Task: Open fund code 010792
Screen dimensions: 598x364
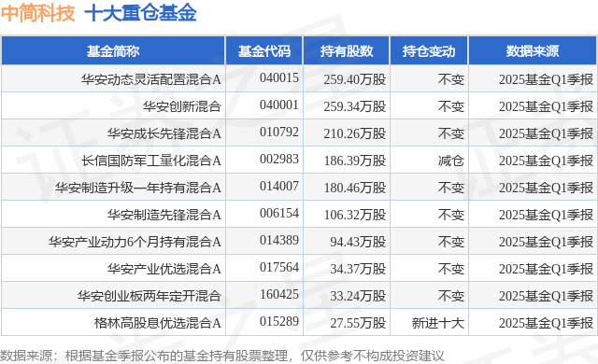Action: 279,133
